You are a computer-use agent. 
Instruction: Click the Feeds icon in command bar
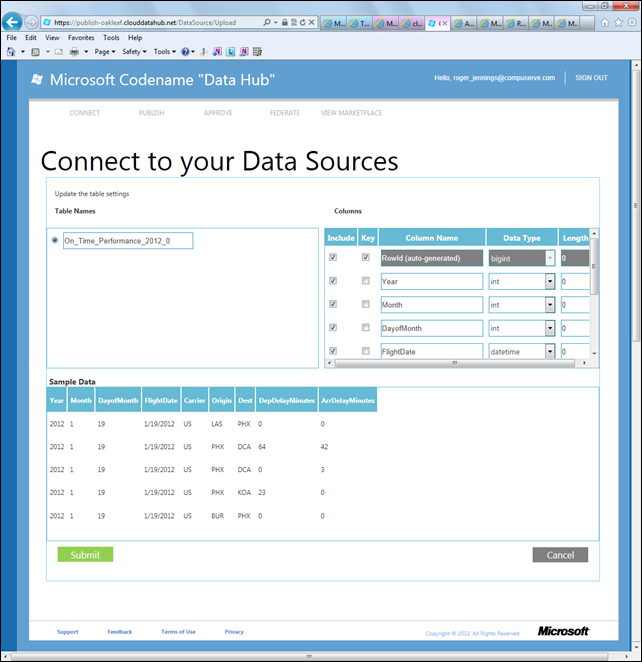point(35,52)
